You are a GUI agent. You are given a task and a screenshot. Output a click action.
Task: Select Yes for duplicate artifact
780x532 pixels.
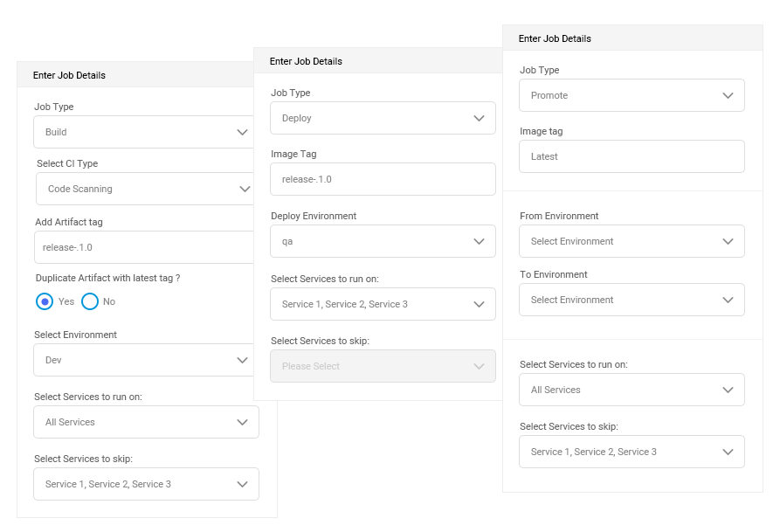pos(45,301)
